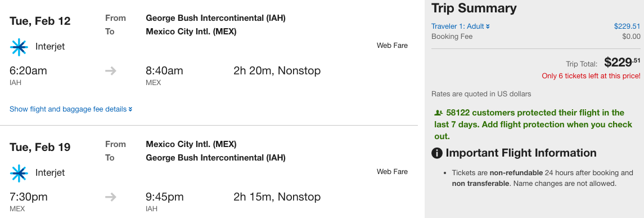Click the green flight protection message
Screen dimensions: 644x218
click(534, 124)
